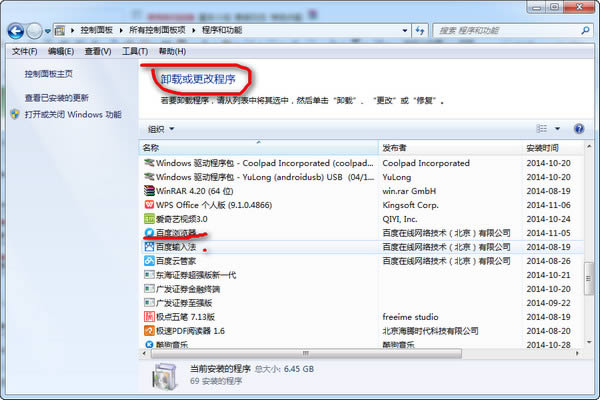Select the WPS Office program icon
The width and height of the screenshot is (600, 400).
(149, 203)
